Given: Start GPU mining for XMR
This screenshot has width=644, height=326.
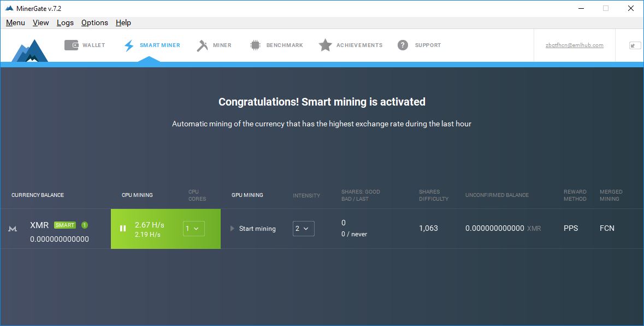Looking at the screenshot, I should (x=232, y=228).
